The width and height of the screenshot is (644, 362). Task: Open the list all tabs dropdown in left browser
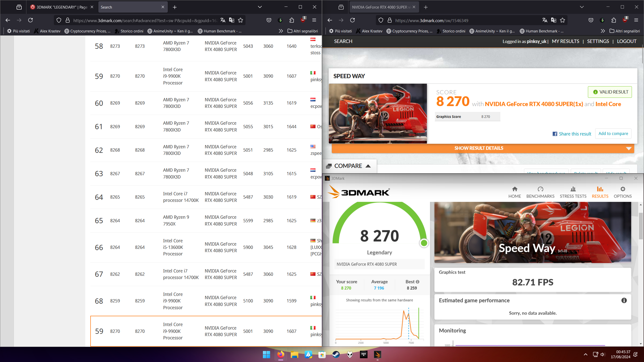(x=260, y=7)
